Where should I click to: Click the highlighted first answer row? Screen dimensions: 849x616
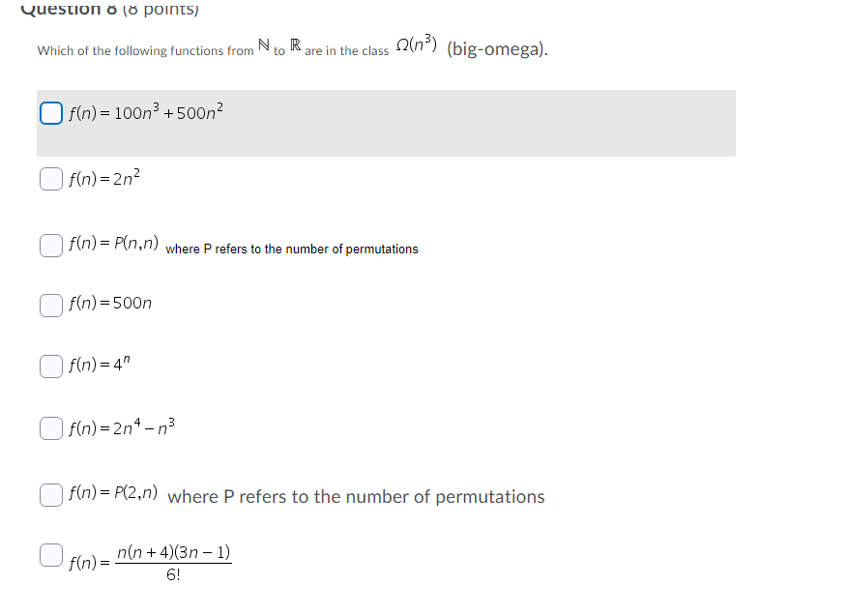387,123
